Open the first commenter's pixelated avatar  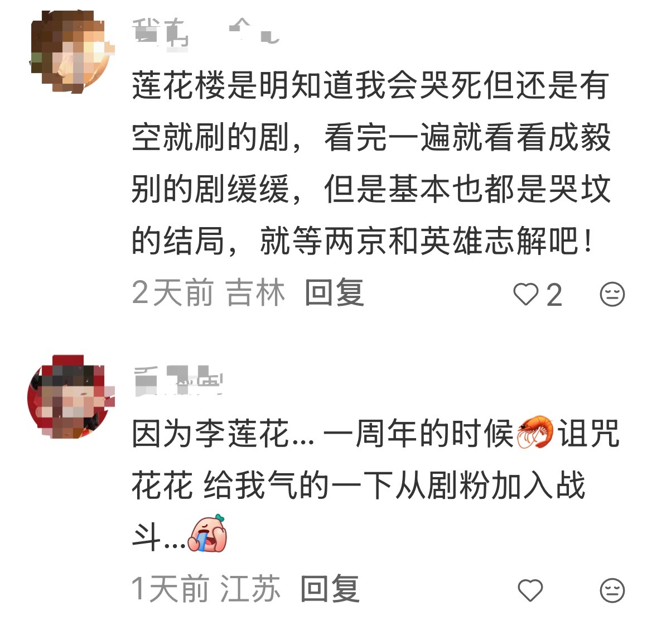[71, 51]
